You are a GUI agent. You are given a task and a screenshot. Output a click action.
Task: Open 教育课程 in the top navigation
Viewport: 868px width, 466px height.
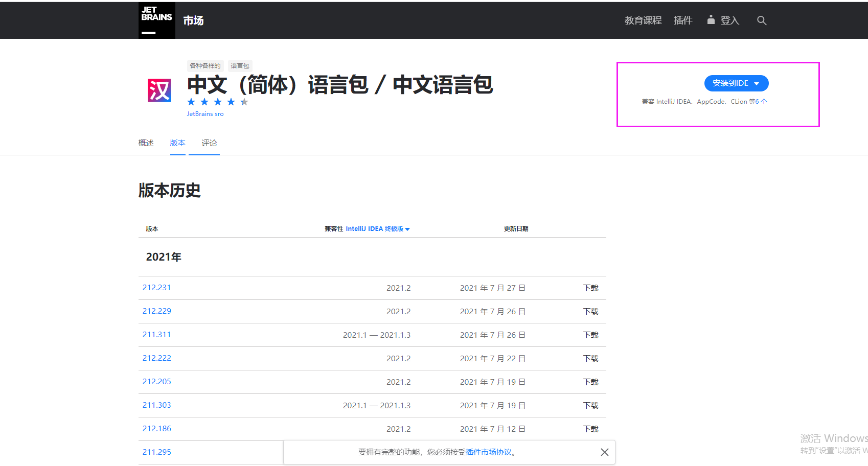[643, 20]
